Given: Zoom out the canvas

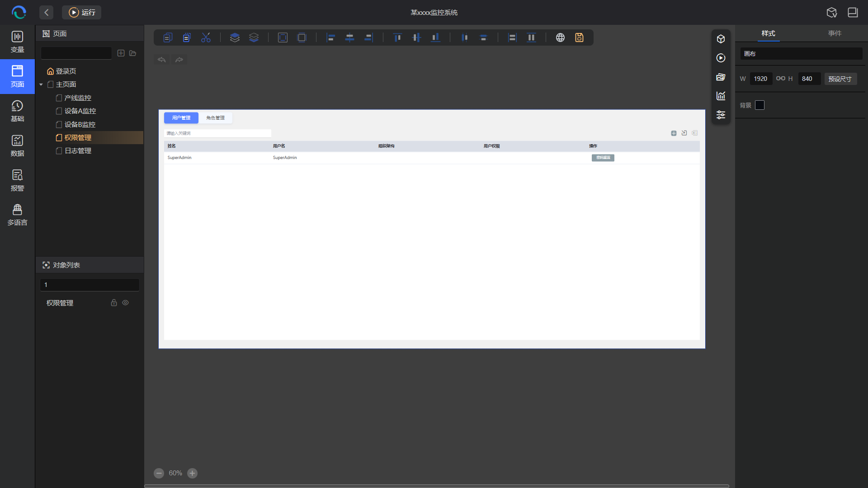Looking at the screenshot, I should (x=159, y=473).
